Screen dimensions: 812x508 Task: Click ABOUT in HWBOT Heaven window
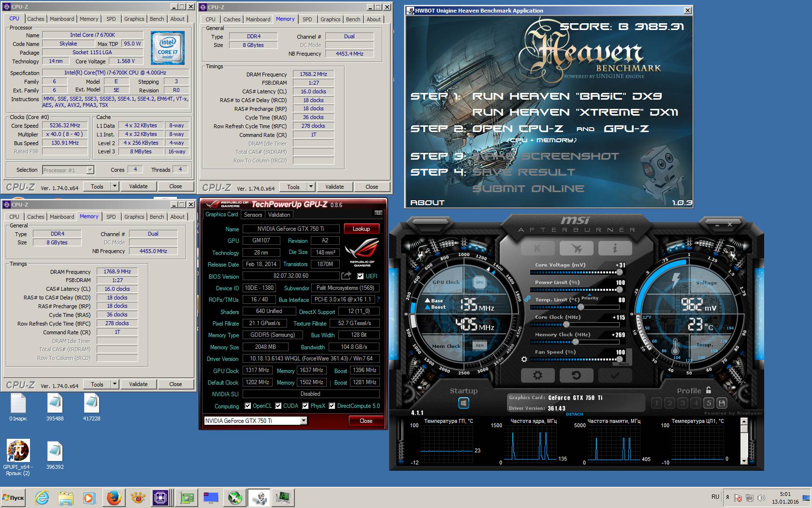coord(427,203)
